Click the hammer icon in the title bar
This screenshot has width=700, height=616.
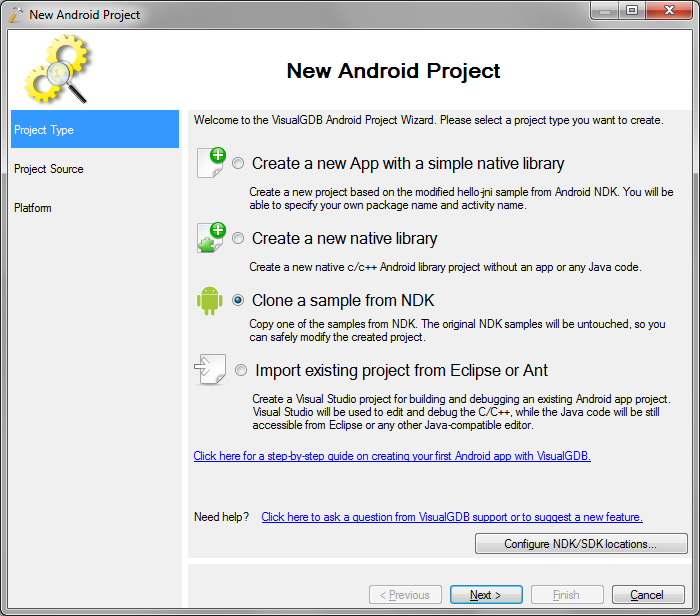pyautogui.click(x=16, y=14)
